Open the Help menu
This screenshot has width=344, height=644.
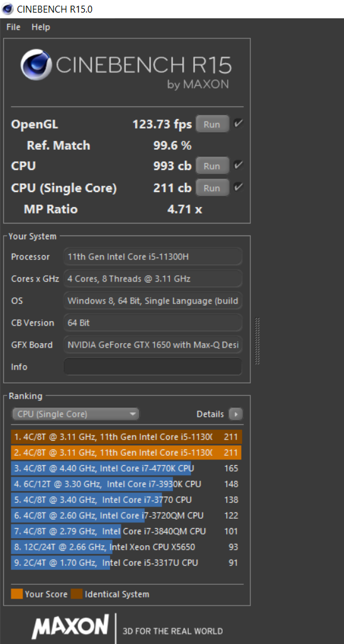click(41, 27)
